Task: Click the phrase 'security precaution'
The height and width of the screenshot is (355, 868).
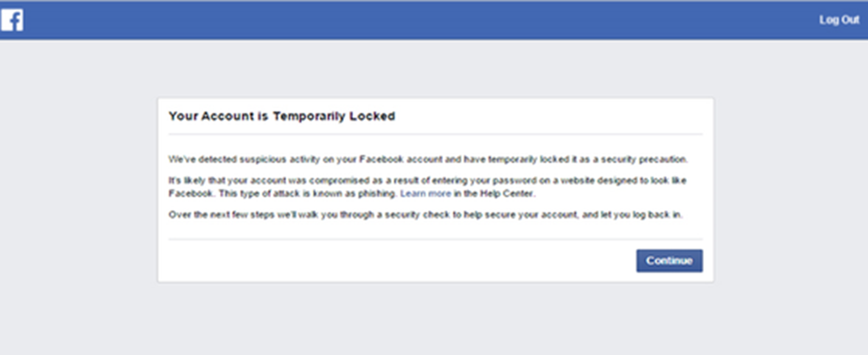Action: click(x=644, y=159)
